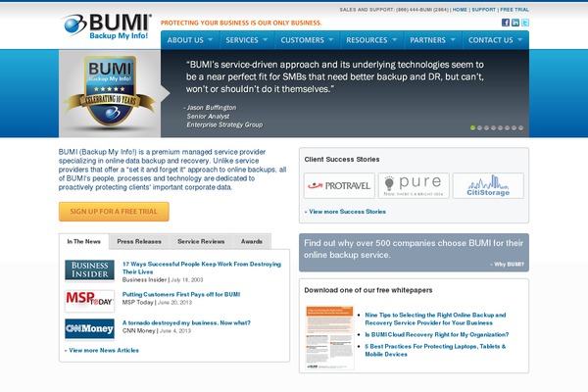Open Nine Tips to Selecting whitepaper link
The height and width of the screenshot is (392, 588).
pos(435,318)
